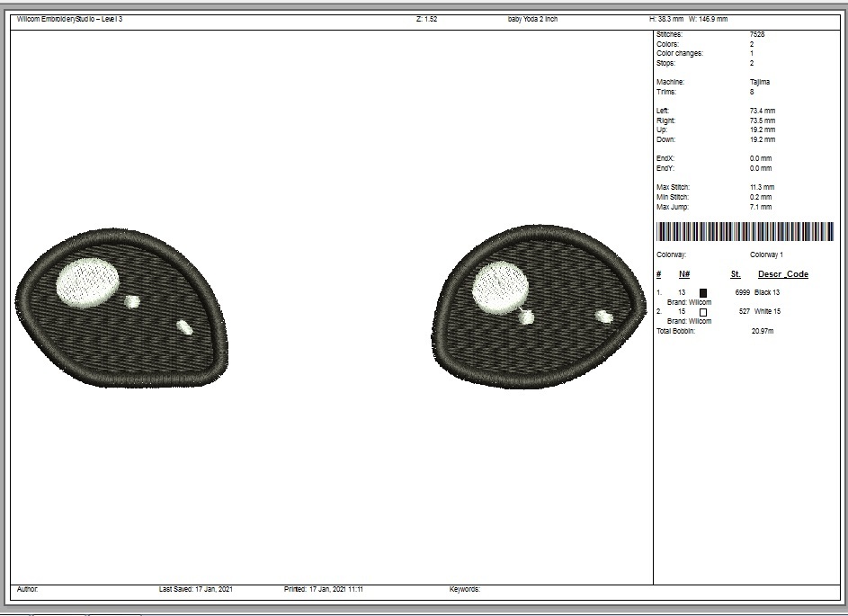Image resolution: width=848 pixels, height=616 pixels.
Task: Select the Trims value 8
Action: click(752, 92)
